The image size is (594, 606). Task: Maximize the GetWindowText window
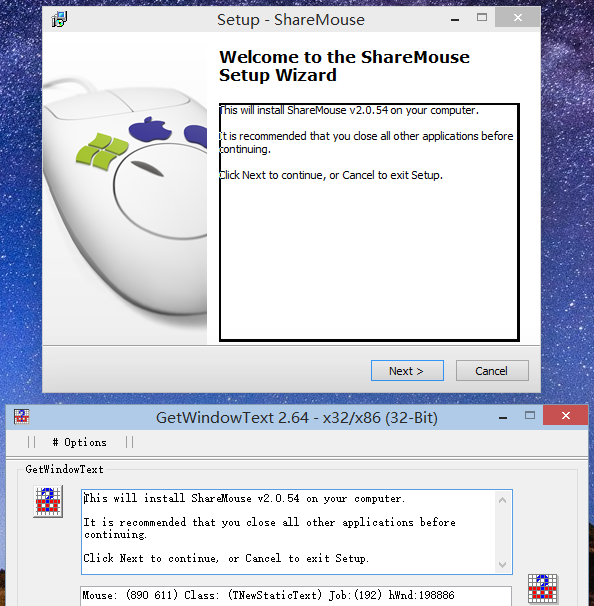pos(530,415)
